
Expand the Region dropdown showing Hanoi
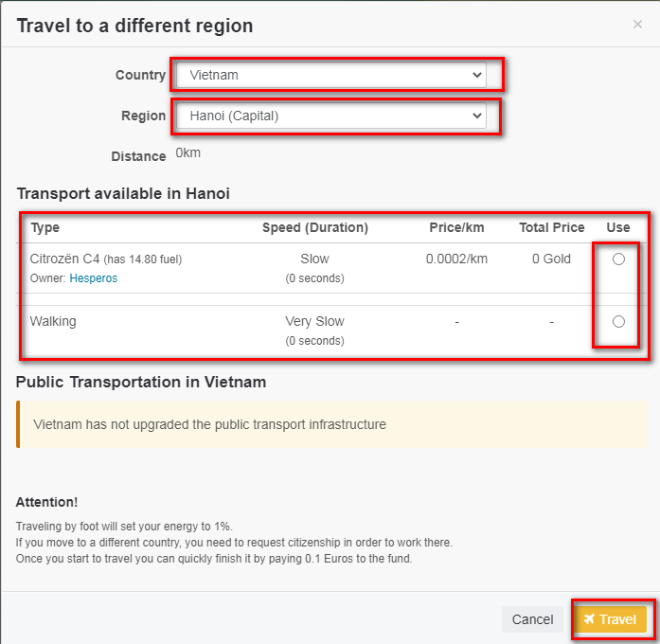pyautogui.click(x=330, y=116)
